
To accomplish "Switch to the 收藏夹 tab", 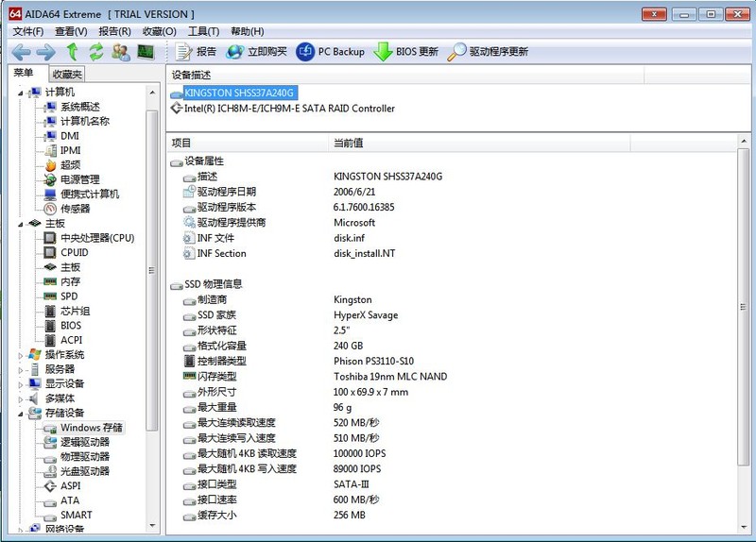I will tap(67, 75).
